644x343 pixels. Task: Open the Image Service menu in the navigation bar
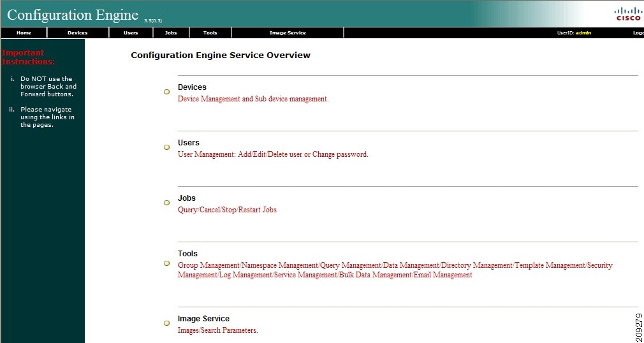click(288, 33)
